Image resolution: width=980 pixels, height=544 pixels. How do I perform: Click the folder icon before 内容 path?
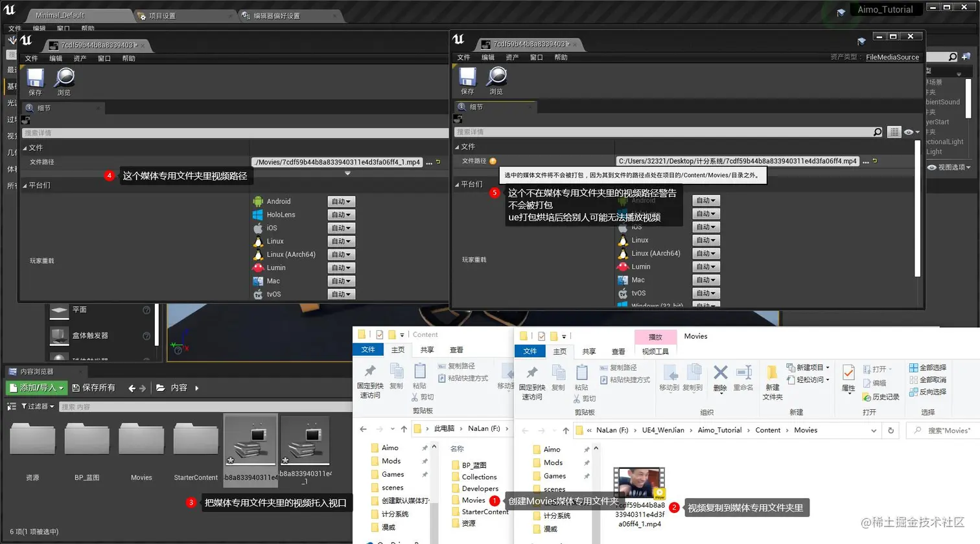coord(160,388)
